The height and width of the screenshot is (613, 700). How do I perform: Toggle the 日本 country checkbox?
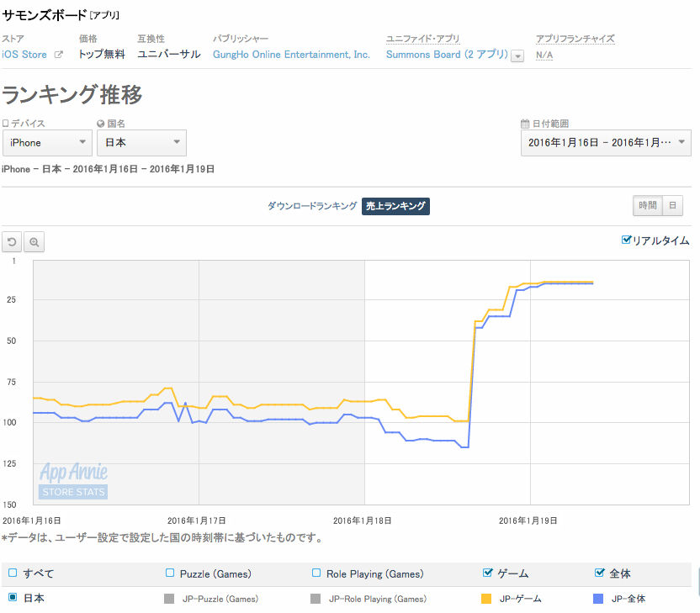click(x=13, y=597)
